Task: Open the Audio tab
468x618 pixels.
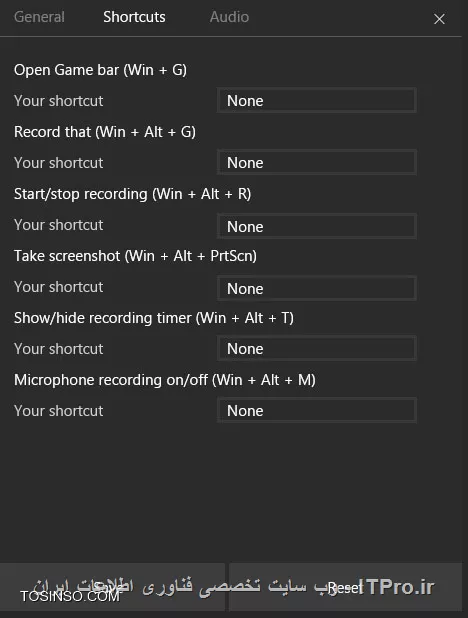Action: [x=229, y=17]
